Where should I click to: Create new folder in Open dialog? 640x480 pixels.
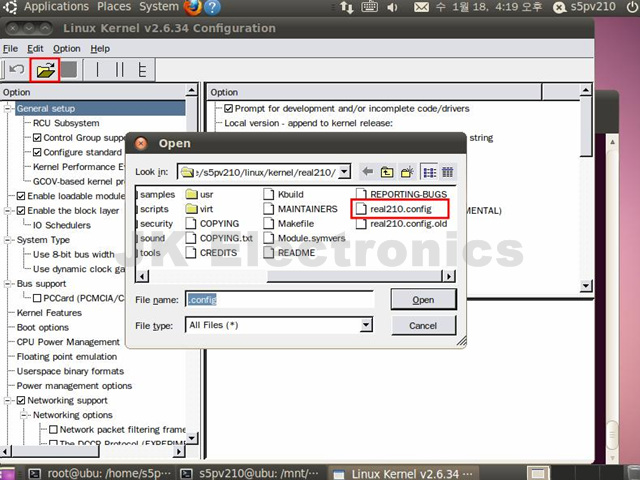(407, 172)
